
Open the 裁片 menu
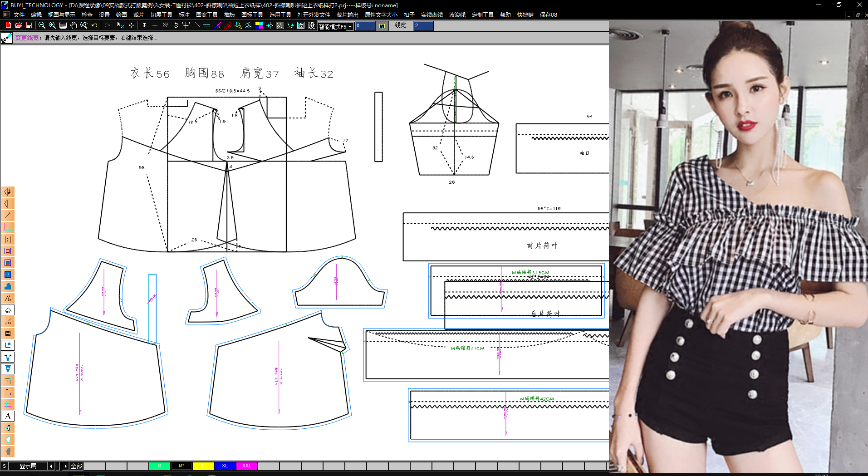click(138, 15)
